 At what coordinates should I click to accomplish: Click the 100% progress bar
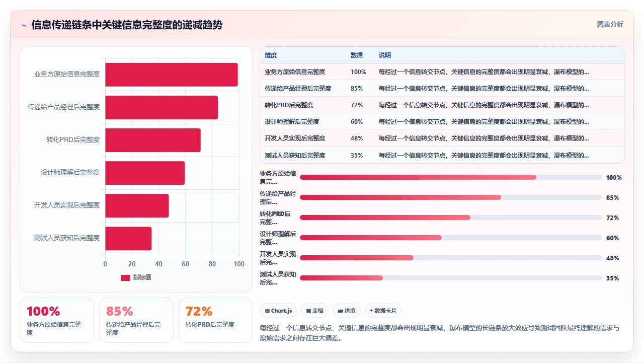coord(451,177)
